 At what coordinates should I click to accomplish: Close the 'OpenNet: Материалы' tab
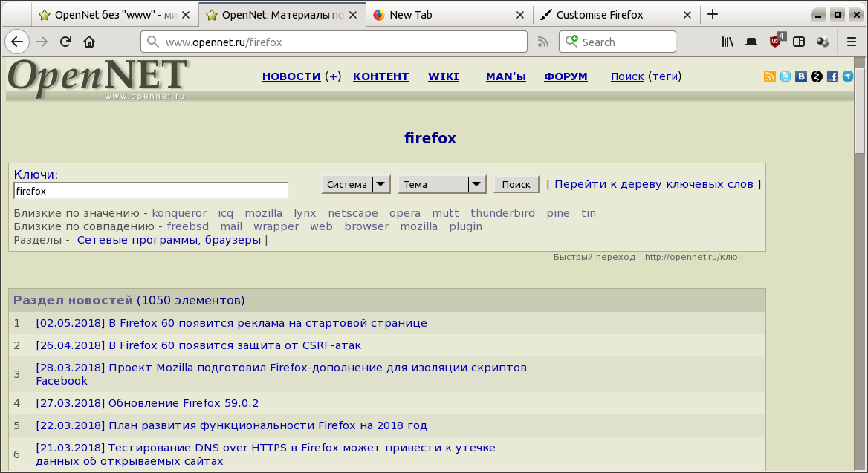tap(353, 15)
